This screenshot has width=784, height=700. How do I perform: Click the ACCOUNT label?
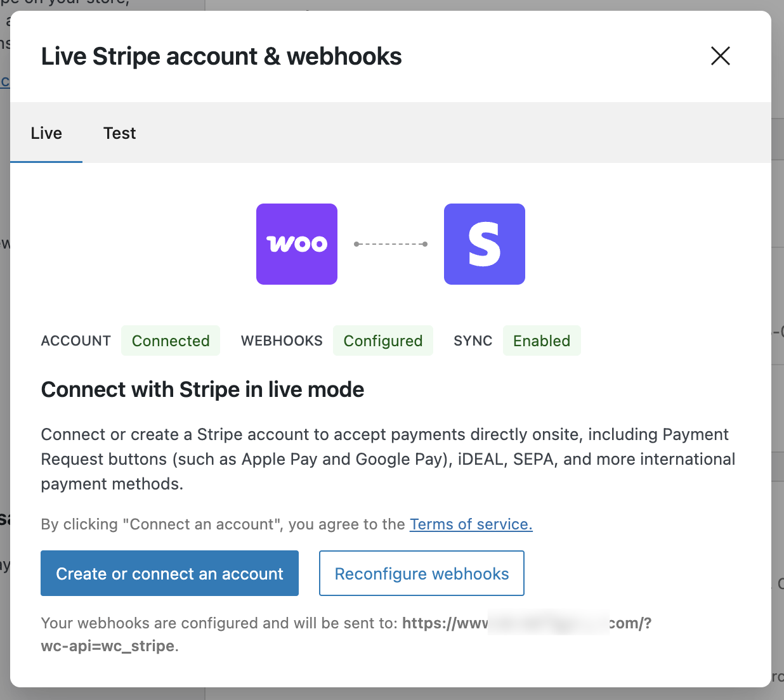click(76, 340)
